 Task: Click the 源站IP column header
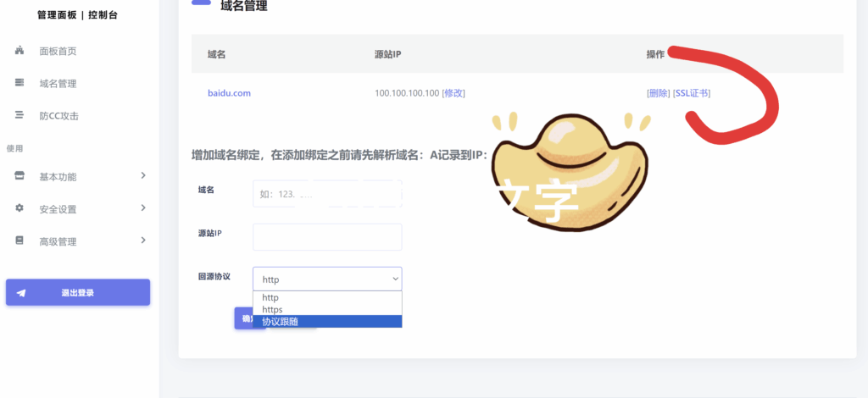387,54
